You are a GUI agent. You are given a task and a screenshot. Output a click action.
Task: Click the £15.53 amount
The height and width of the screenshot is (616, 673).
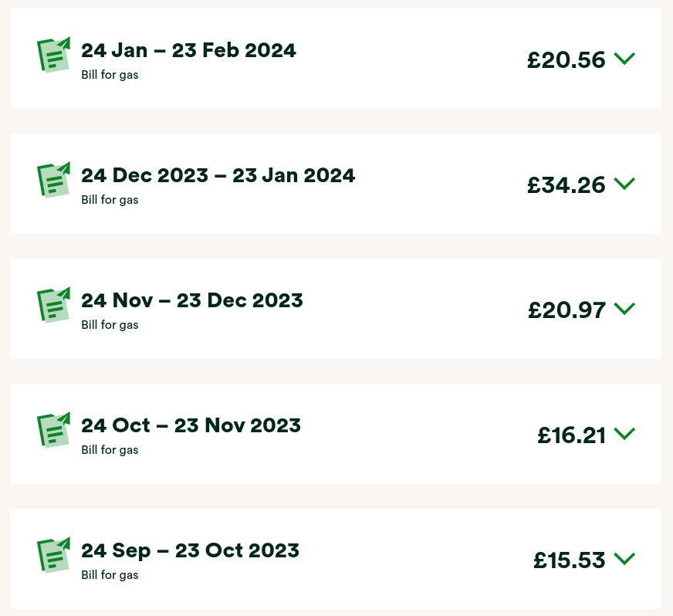click(569, 560)
